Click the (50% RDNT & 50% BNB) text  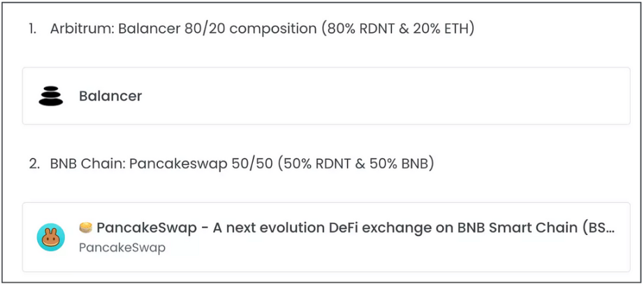point(356,164)
